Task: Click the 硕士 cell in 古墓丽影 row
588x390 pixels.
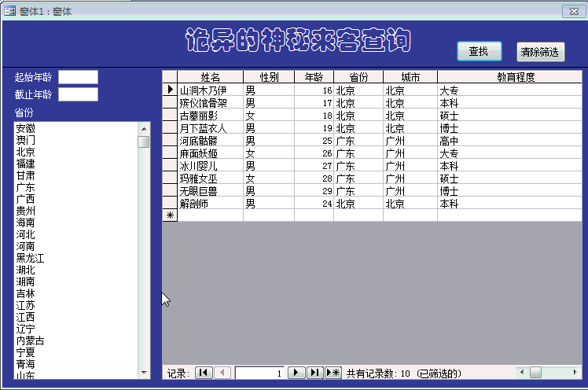Action: [x=510, y=116]
